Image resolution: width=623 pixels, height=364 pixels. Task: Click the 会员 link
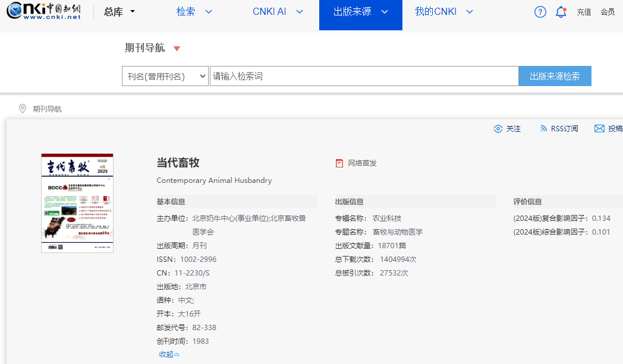point(608,12)
